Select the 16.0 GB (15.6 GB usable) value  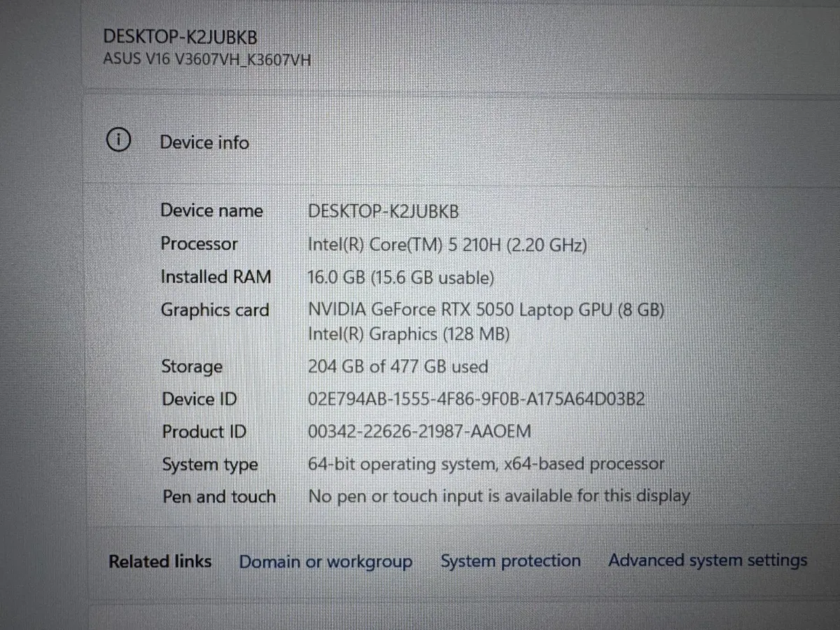(401, 278)
